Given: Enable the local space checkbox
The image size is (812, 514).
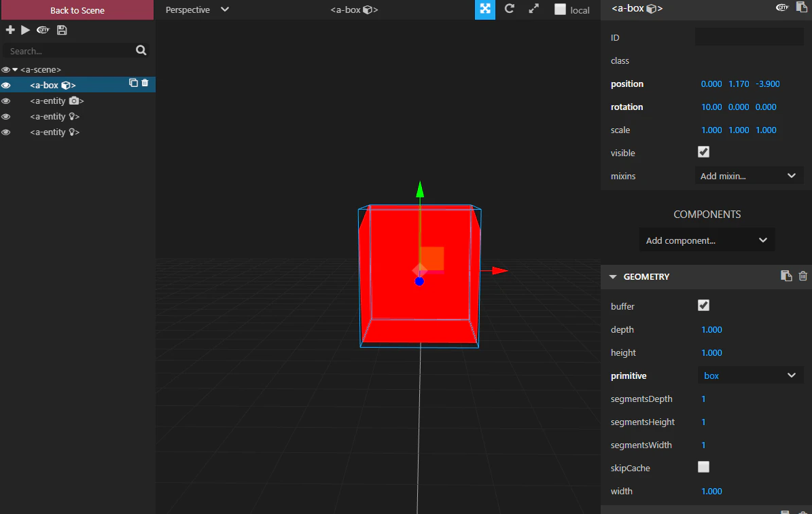Looking at the screenshot, I should [560, 10].
